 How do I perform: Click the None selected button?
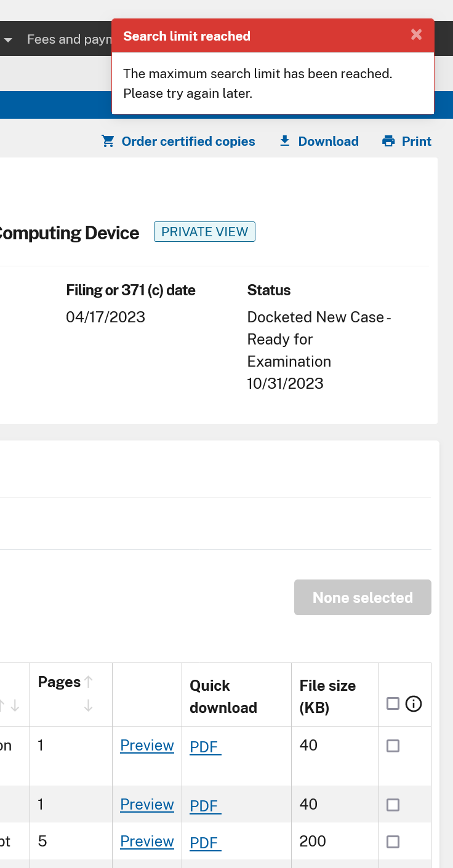tap(363, 597)
